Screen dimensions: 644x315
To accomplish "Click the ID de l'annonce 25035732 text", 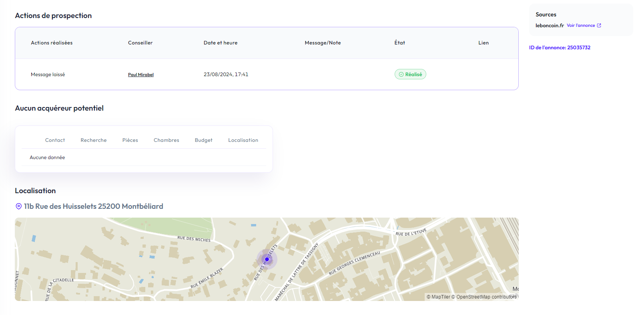I will (x=560, y=48).
